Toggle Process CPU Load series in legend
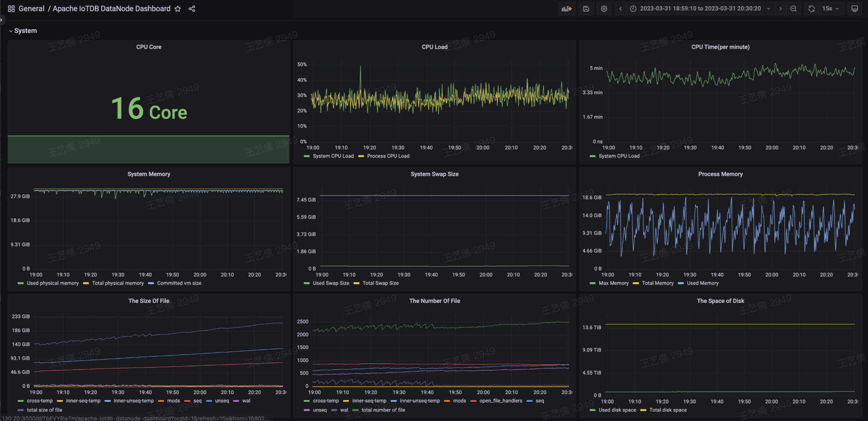The width and height of the screenshot is (868, 421). 388,156
